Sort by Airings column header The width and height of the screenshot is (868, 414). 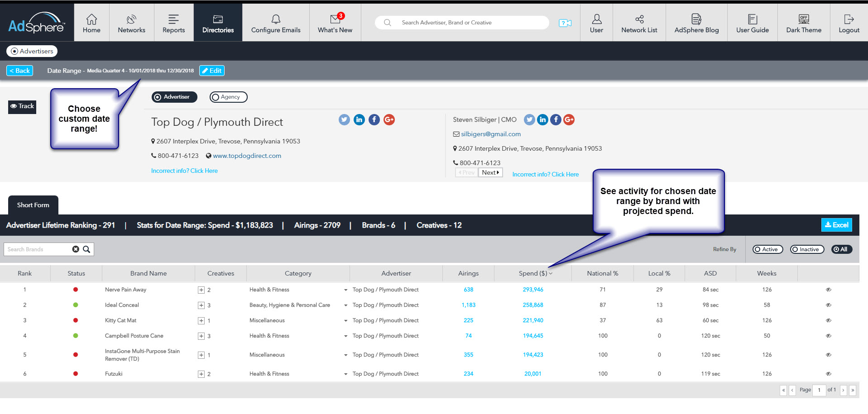click(468, 273)
